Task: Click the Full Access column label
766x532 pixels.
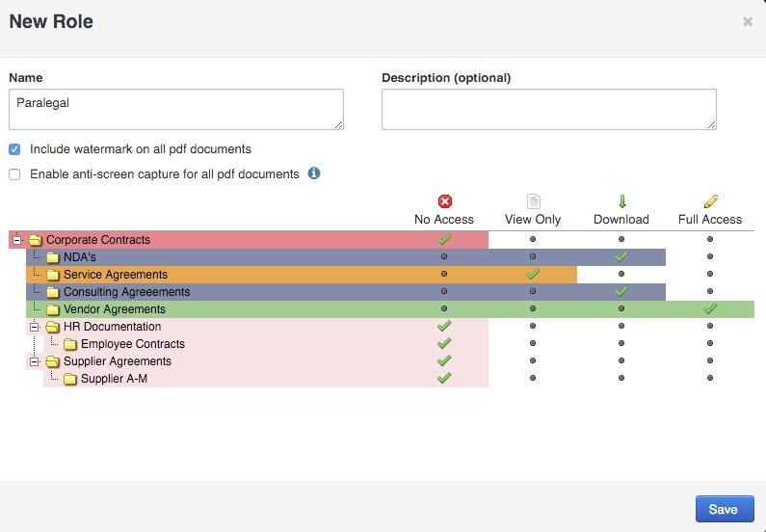Action: coord(710,220)
